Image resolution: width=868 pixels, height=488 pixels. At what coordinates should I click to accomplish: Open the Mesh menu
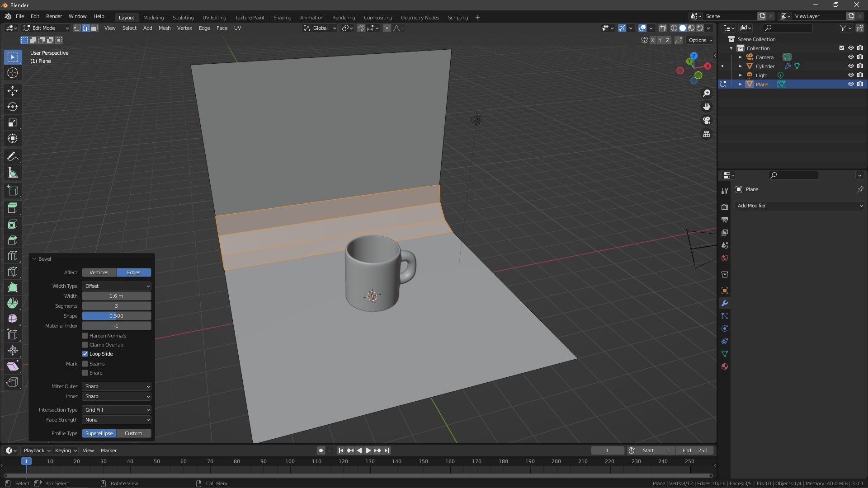click(165, 28)
